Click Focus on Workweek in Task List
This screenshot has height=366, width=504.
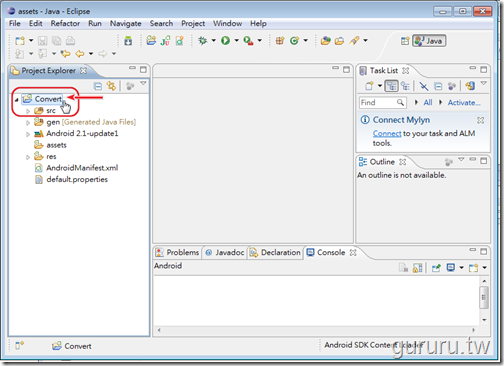pos(424,86)
